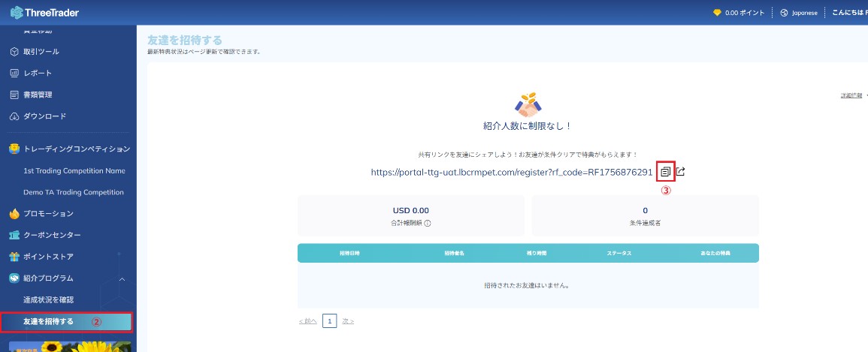The image size is (868, 352).
Task: Click the ポイントストア gift icon
Action: point(15,257)
